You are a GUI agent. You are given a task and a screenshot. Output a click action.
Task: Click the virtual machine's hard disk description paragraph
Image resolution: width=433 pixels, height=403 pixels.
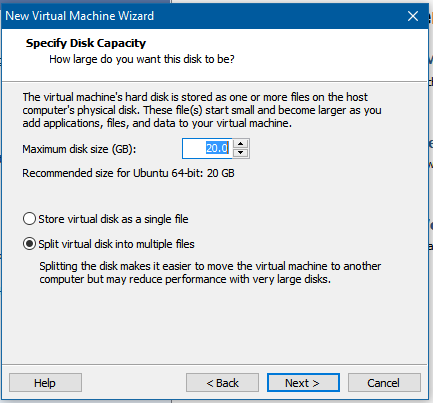point(202,110)
